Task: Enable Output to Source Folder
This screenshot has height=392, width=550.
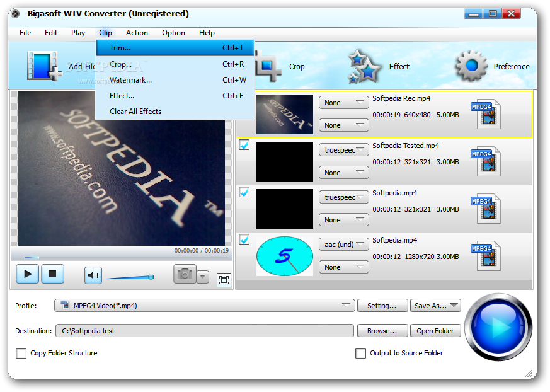Action: point(360,353)
